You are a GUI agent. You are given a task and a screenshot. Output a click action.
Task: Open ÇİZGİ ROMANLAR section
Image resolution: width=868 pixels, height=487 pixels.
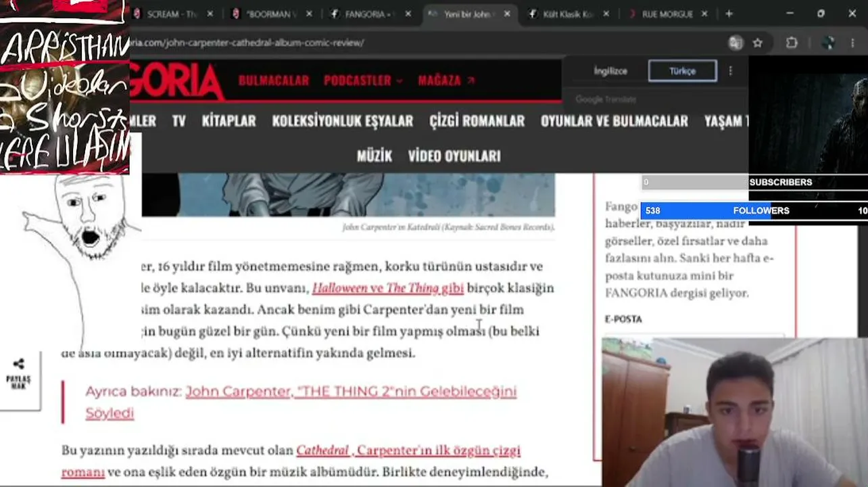tap(477, 121)
